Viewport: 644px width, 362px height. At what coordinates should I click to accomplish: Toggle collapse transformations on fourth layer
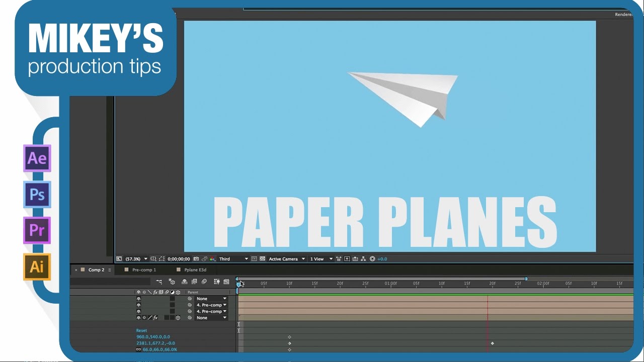pos(144,318)
